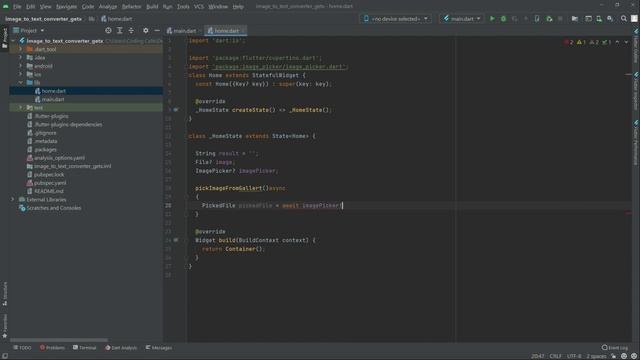640x360 pixels.
Task: Click the home.dart breadcrumb in navigation bar
Action: pos(117,19)
